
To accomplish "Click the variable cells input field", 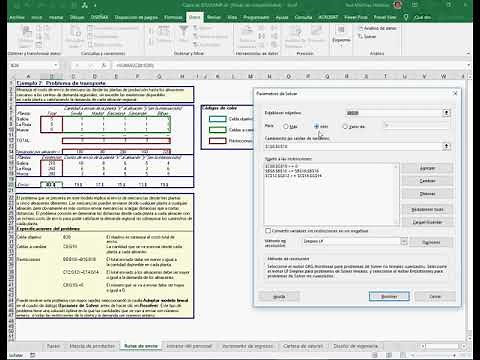I will click(x=353, y=146).
